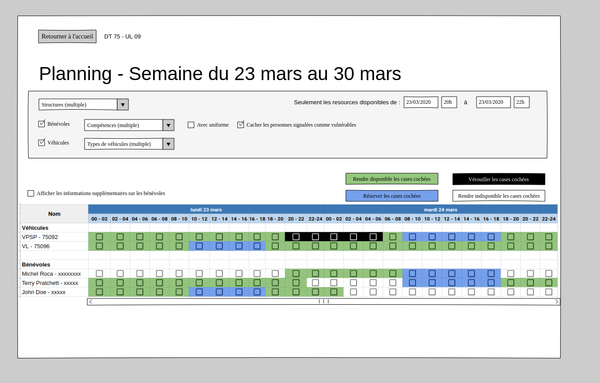Screen dimensions: 600x383
Task: Check VPSP - 75092 locked box lundi 20 - 22
Action: tap(296, 237)
